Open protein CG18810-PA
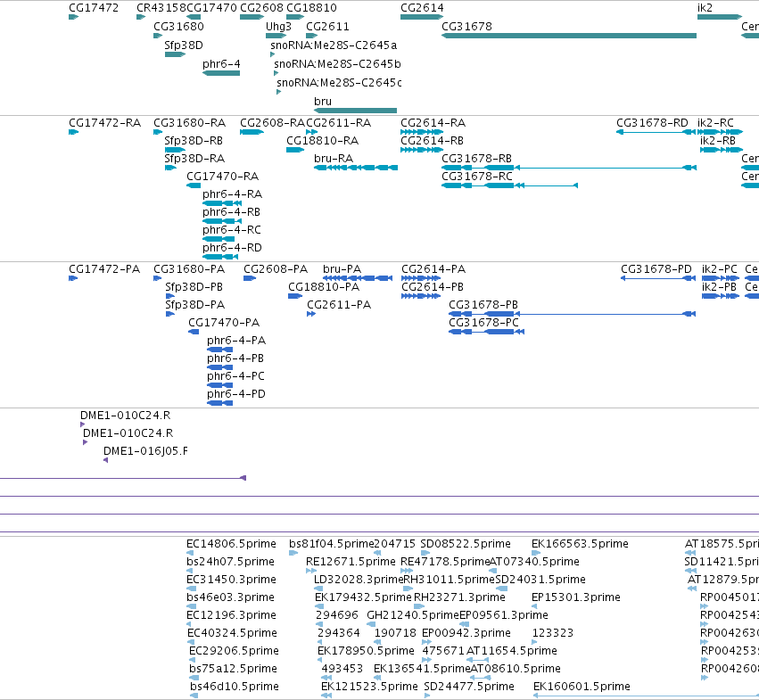The height and width of the screenshot is (700, 759). pyautogui.click(x=324, y=287)
